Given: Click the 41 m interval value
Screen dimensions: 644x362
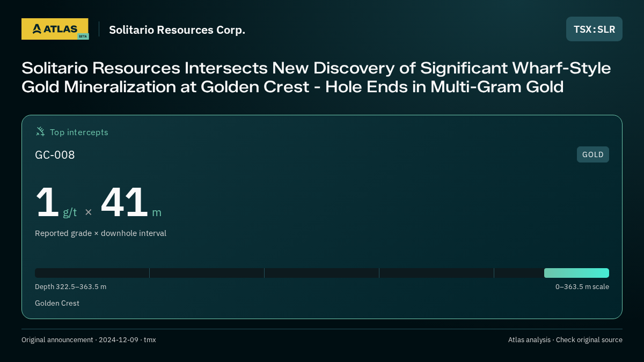Looking at the screenshot, I should pyautogui.click(x=131, y=203).
